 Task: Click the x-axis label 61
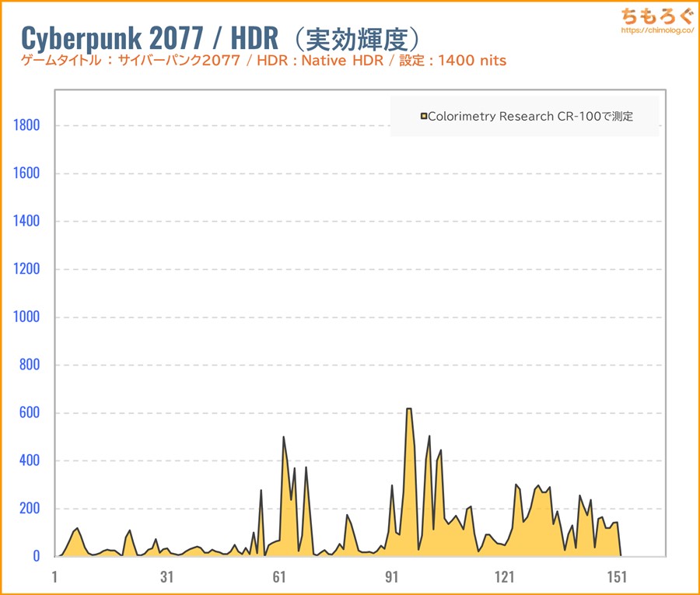(x=279, y=576)
